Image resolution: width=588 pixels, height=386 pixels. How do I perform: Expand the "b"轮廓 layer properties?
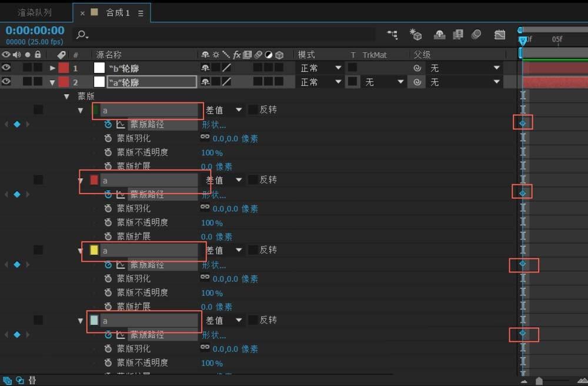(53, 68)
